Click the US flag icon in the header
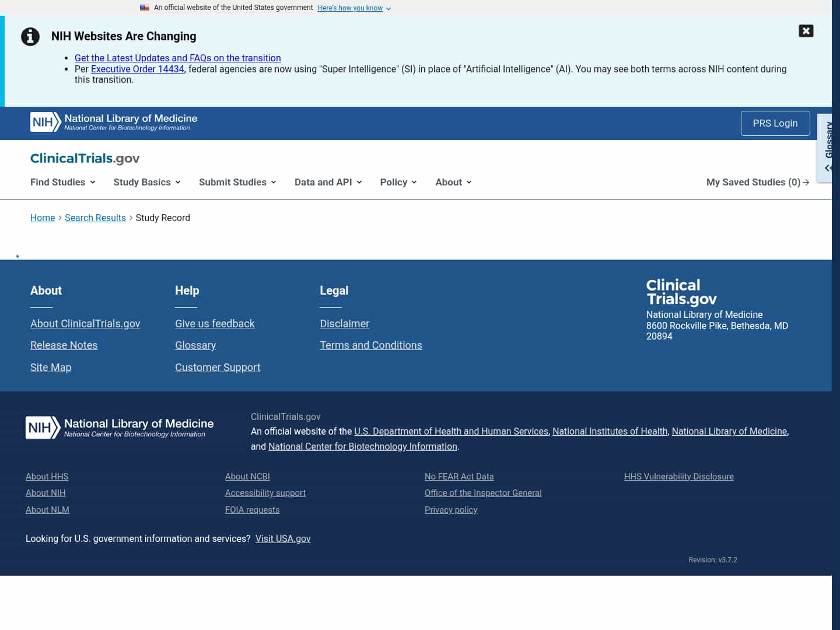Viewport: 840px width, 630px height. click(145, 8)
